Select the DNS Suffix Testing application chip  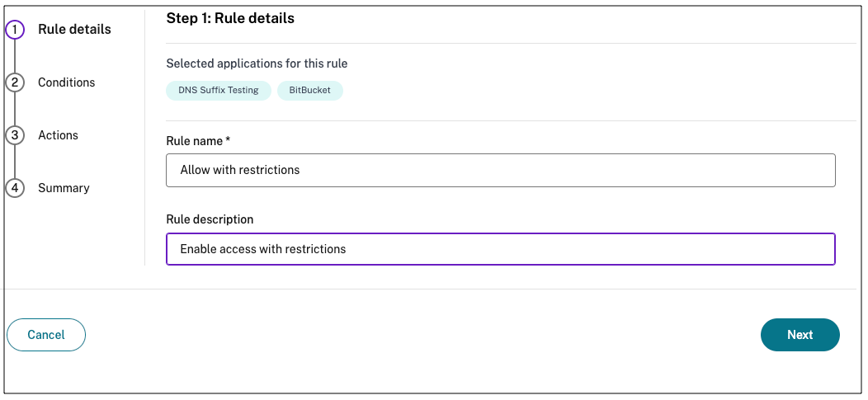219,91
